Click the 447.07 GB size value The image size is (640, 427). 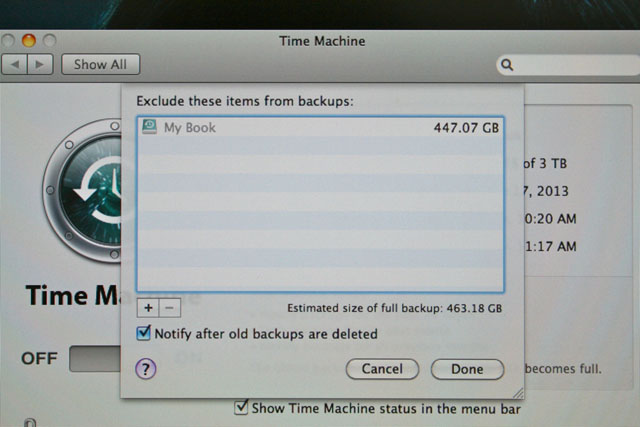466,128
